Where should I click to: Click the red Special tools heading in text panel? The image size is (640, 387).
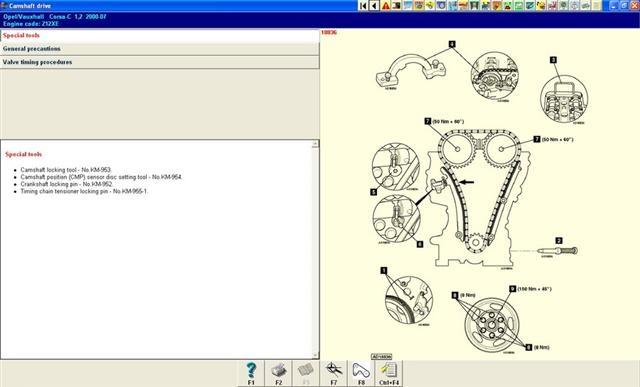point(23,154)
